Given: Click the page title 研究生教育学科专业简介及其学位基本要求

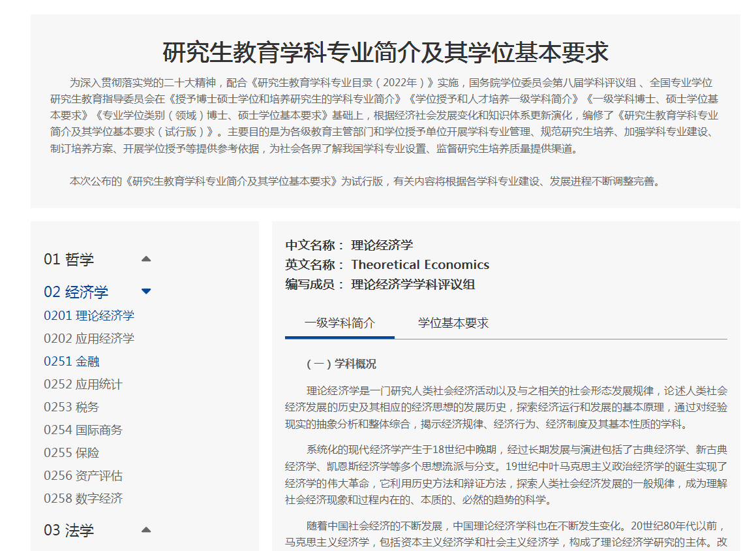Looking at the screenshot, I should (x=386, y=52).
